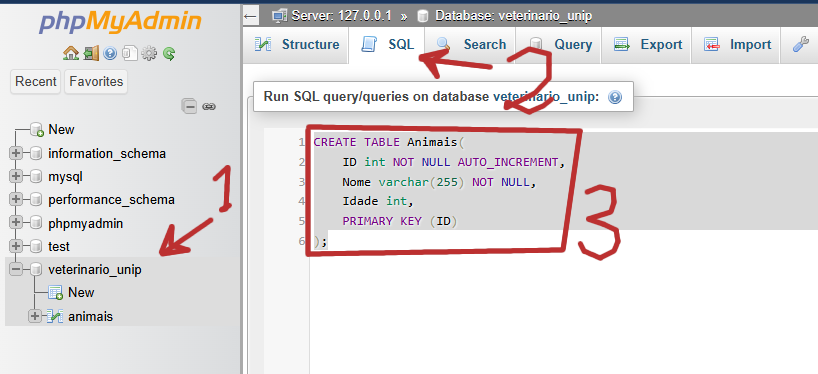Viewport: 818px width, 374px height.
Task: Open the Search tab
Action: click(x=471, y=45)
